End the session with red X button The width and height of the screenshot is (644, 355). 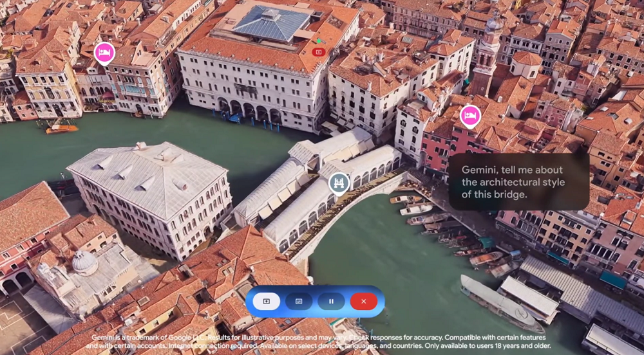tap(364, 301)
